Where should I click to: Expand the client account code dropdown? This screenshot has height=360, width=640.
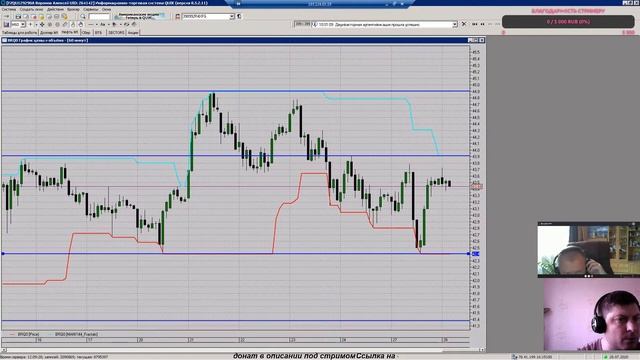[232, 16]
